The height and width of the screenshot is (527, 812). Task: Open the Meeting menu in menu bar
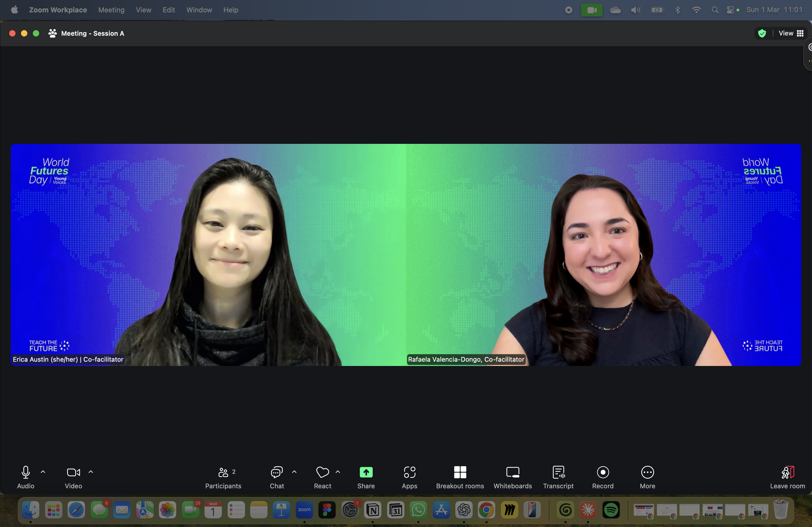111,10
